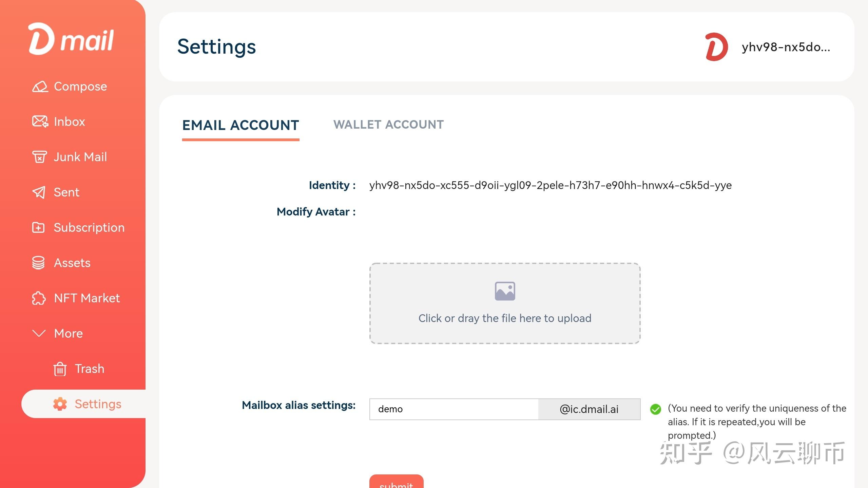Click the image placeholder upload icon
The image size is (868, 488).
[x=505, y=291]
